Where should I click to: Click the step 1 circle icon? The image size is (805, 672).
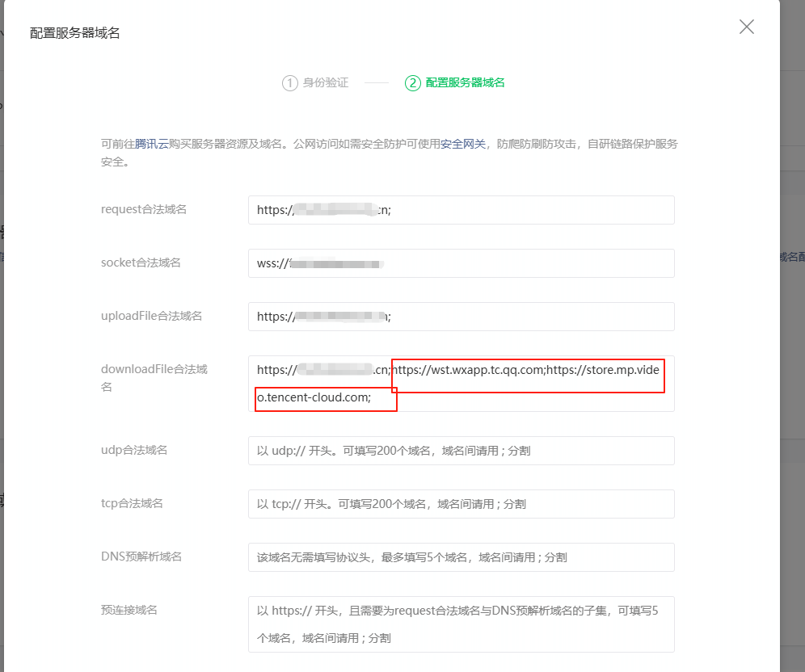(x=290, y=83)
